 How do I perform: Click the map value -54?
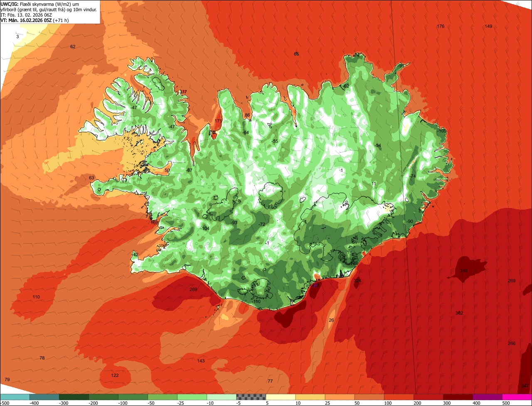[x=377, y=146]
